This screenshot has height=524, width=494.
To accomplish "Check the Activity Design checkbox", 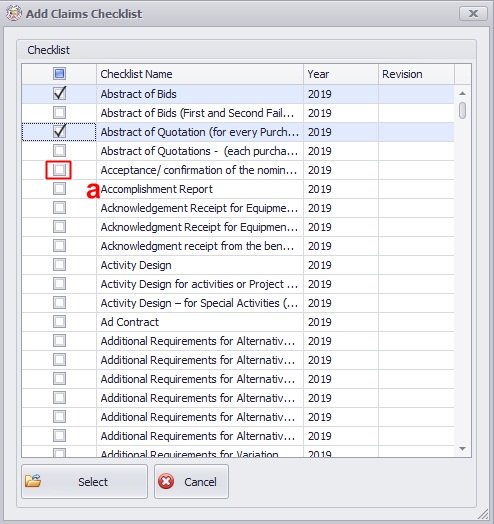I will pos(59,265).
